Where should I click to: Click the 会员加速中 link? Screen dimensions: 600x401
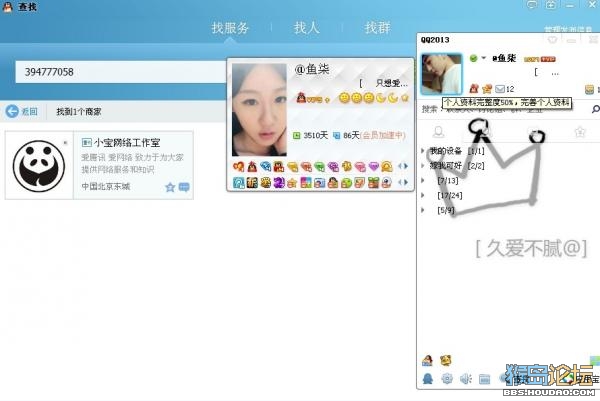pos(383,135)
